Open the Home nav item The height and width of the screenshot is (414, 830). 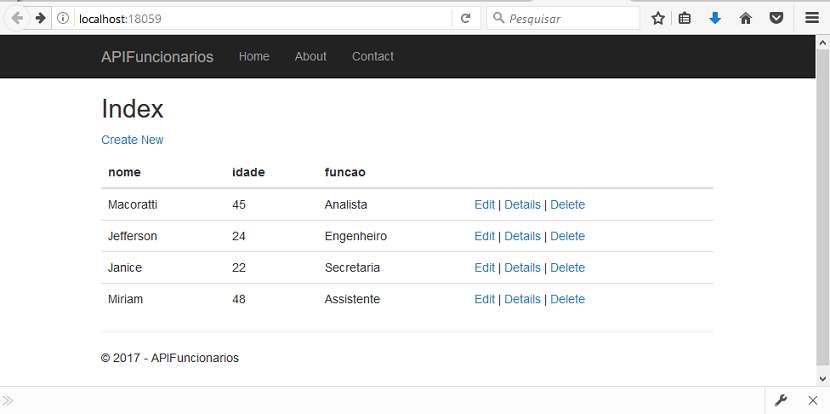[x=254, y=57]
